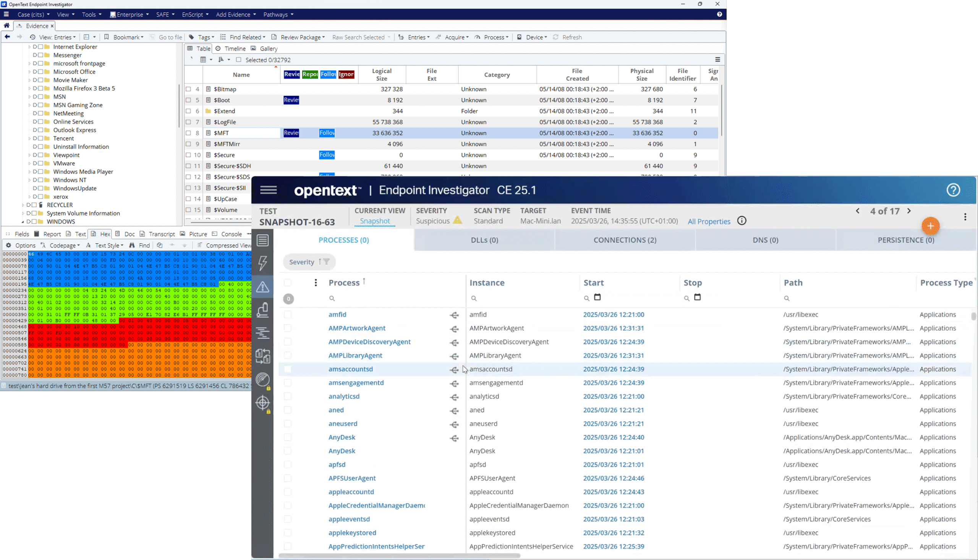Select the alerts warning triangle in the sidebar
This screenshot has height=560, width=978.
coord(263,286)
